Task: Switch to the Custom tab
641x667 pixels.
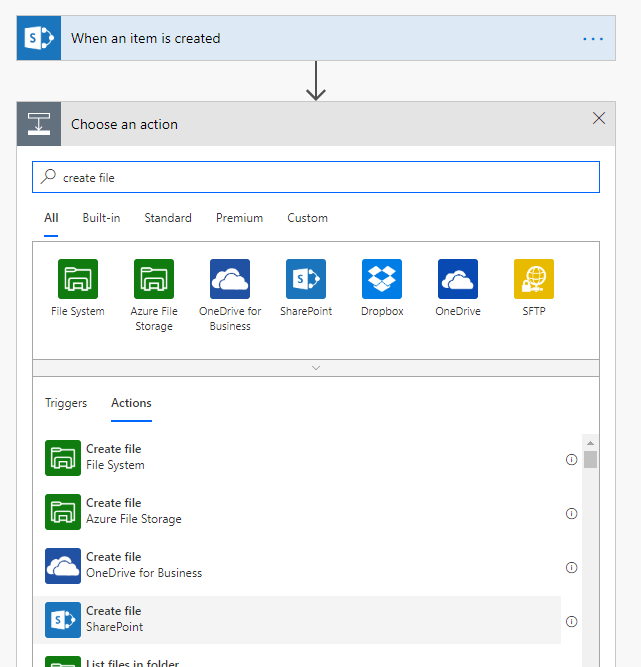Action: click(x=308, y=218)
